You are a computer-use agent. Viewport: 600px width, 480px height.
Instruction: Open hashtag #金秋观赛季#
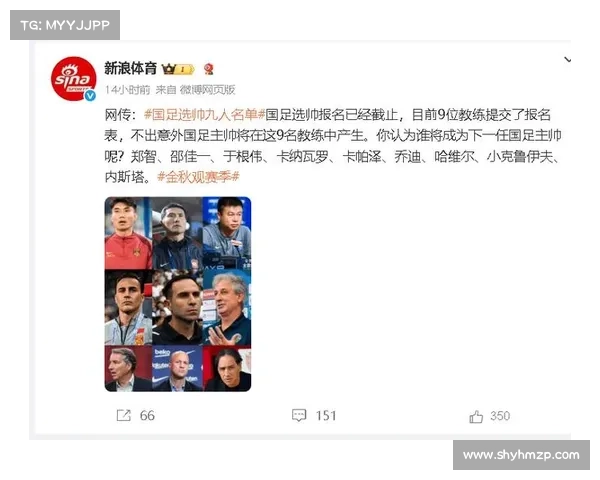198,177
